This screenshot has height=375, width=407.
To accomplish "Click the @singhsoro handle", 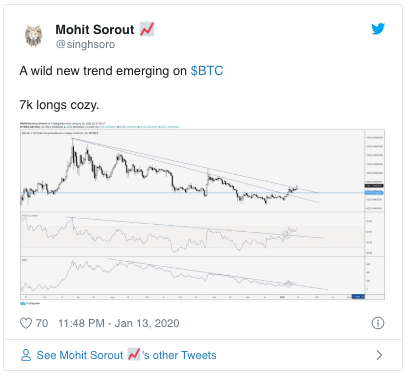I will point(85,44).
